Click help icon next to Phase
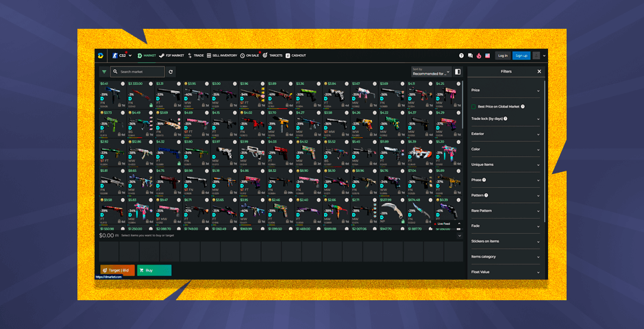Viewport: 644px width, 329px height. [x=484, y=180]
